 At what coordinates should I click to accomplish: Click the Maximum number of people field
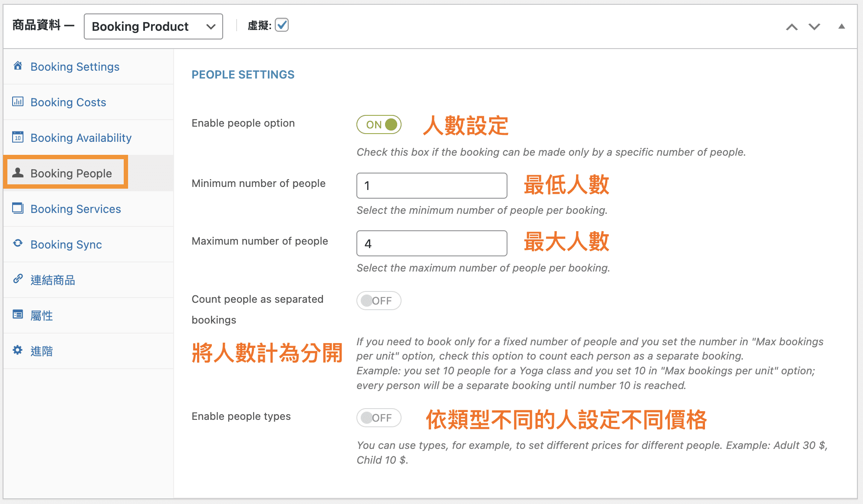pos(431,244)
